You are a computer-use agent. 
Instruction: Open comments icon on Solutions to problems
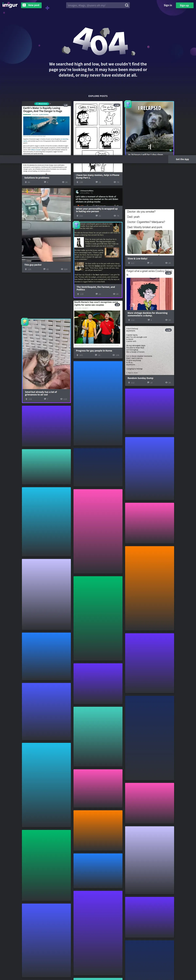click(x=45, y=182)
